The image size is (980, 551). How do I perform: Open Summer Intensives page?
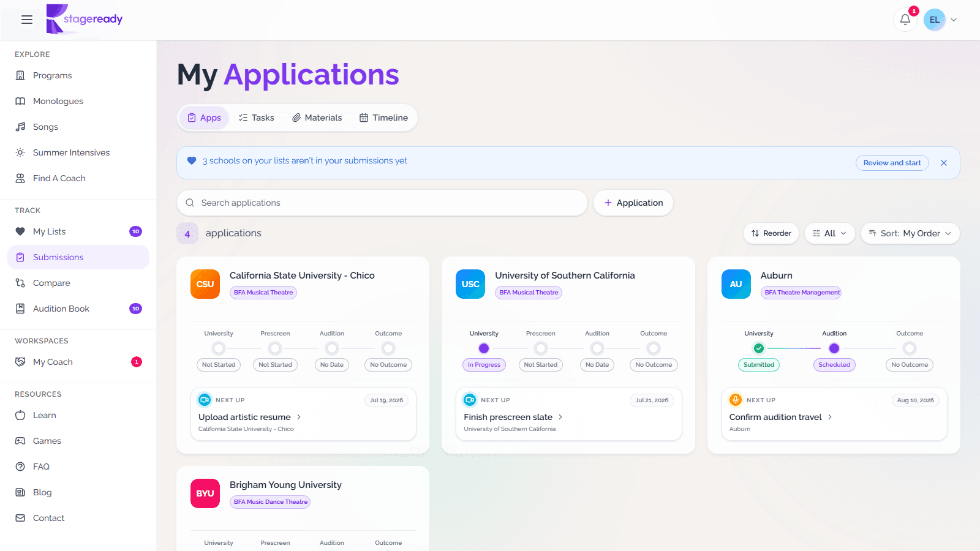[x=78, y=152]
